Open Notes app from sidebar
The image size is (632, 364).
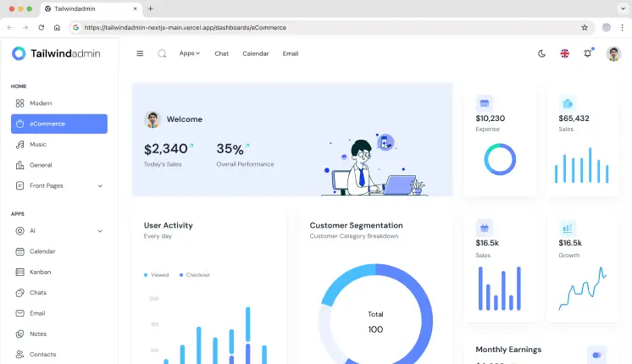(59, 334)
